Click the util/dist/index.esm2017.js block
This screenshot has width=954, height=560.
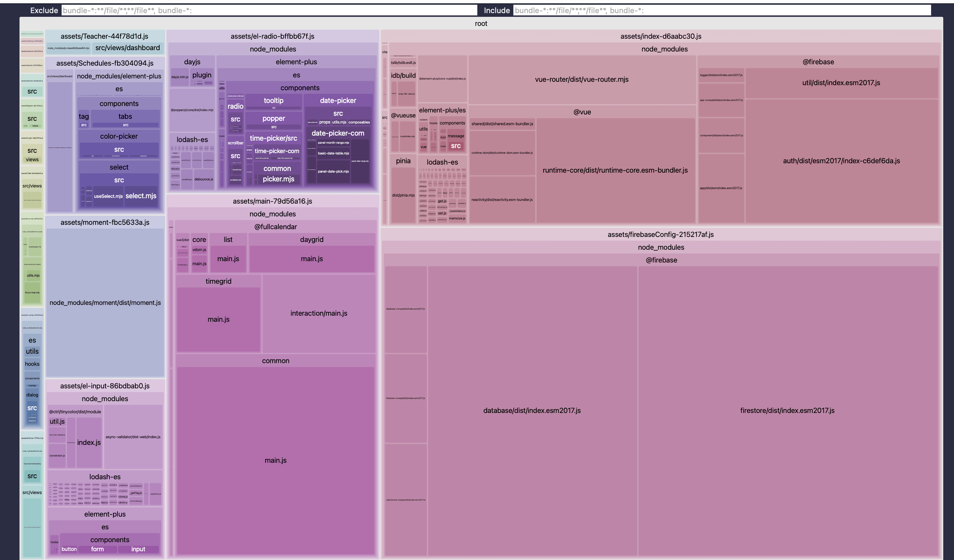pos(841,83)
